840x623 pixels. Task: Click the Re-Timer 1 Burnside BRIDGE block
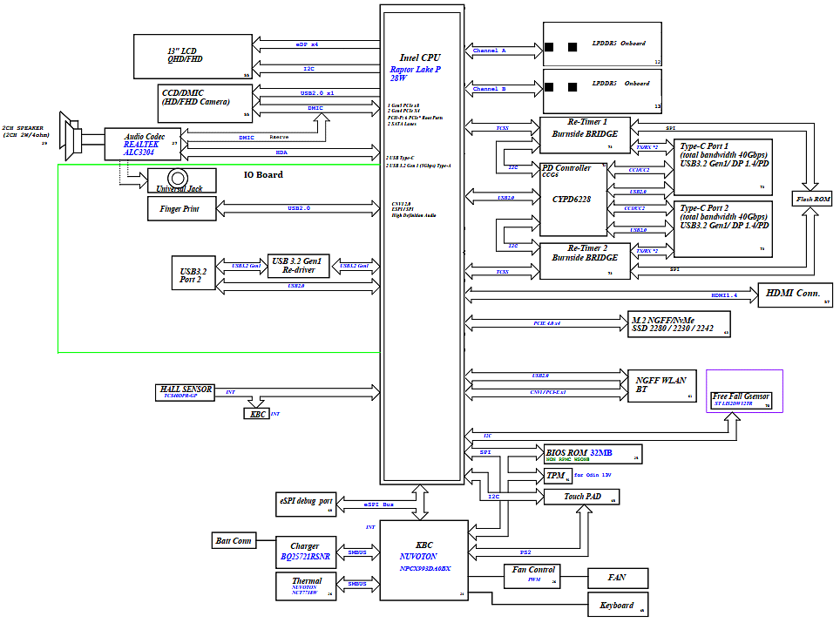pyautogui.click(x=585, y=135)
